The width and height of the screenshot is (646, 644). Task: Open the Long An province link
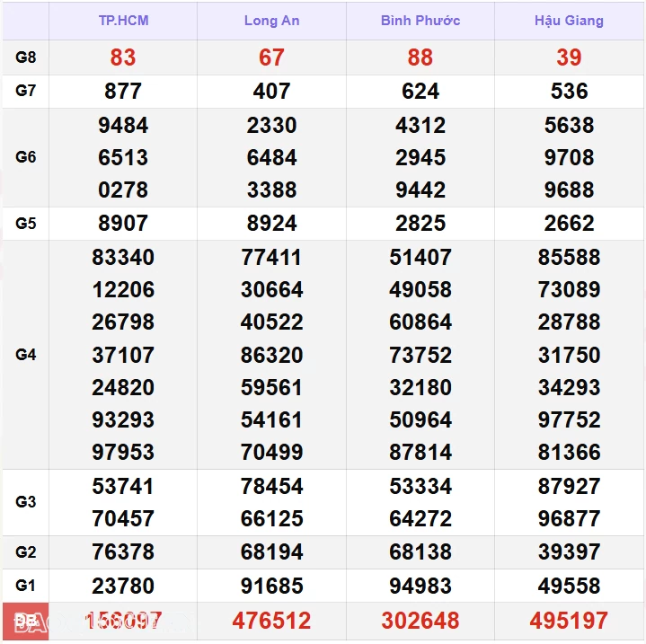coord(271,21)
